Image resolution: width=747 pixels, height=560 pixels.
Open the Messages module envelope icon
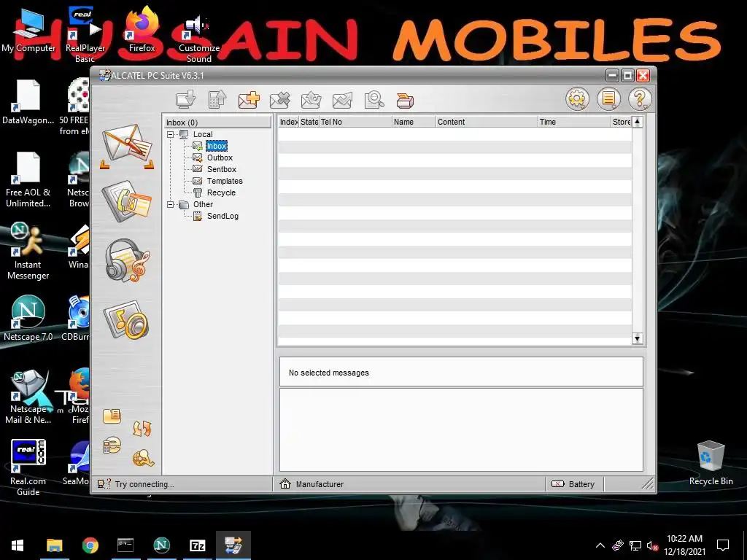(x=127, y=145)
